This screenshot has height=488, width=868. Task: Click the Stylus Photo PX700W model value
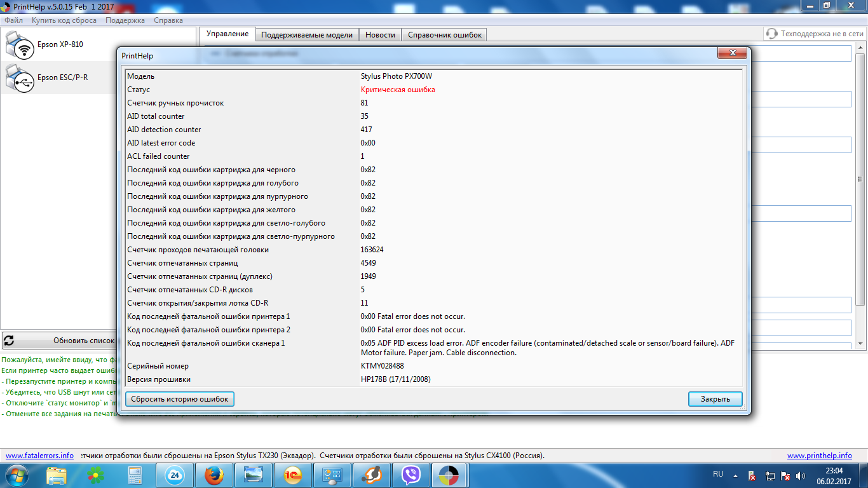pyautogui.click(x=397, y=76)
